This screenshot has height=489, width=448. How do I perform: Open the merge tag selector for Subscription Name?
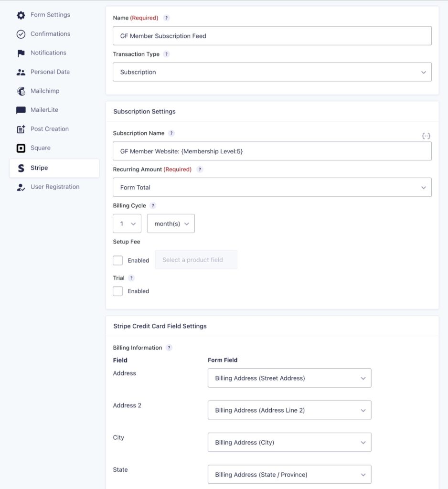426,136
